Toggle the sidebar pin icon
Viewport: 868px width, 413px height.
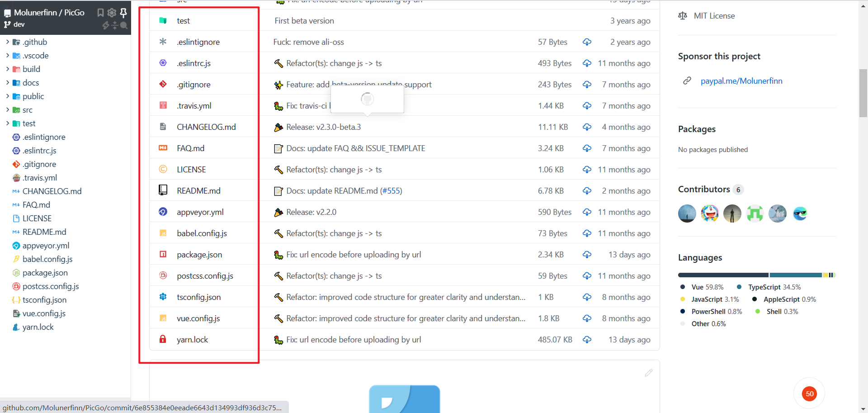123,13
